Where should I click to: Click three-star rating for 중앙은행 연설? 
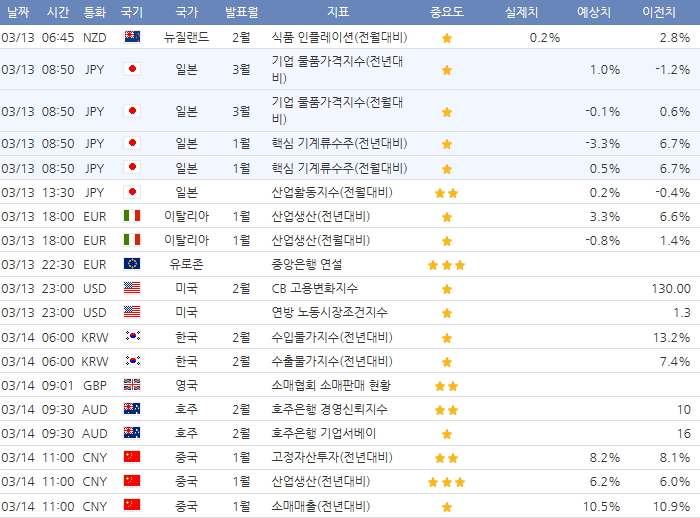pos(446,265)
